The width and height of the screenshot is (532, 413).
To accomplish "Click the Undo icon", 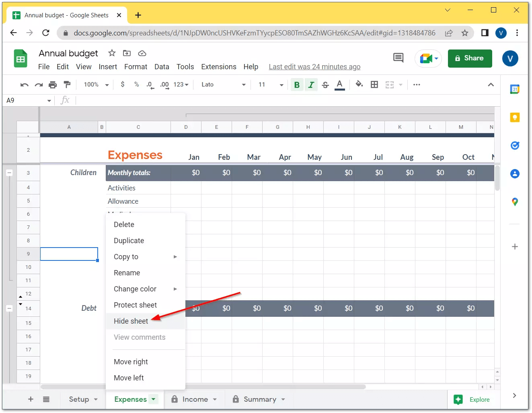I will coord(24,85).
